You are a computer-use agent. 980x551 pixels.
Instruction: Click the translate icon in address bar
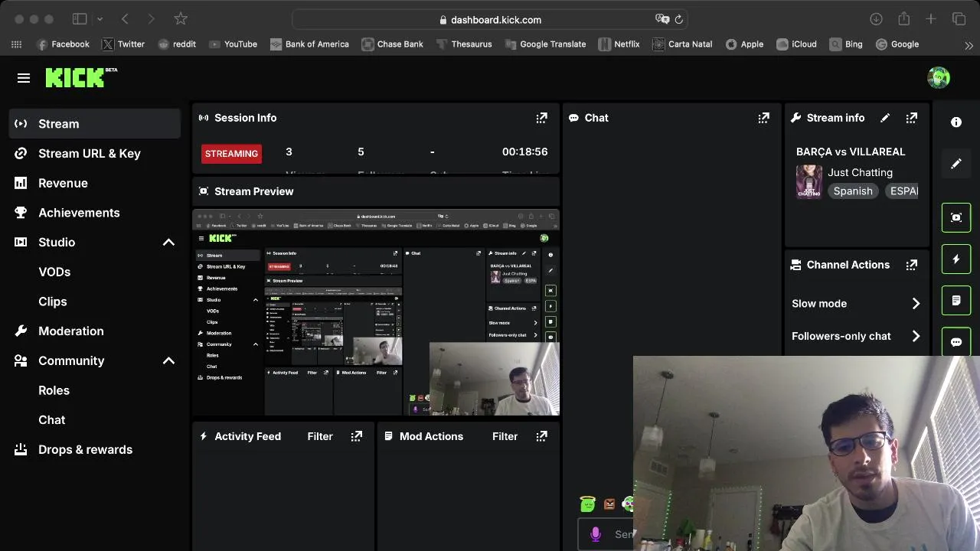662,20
